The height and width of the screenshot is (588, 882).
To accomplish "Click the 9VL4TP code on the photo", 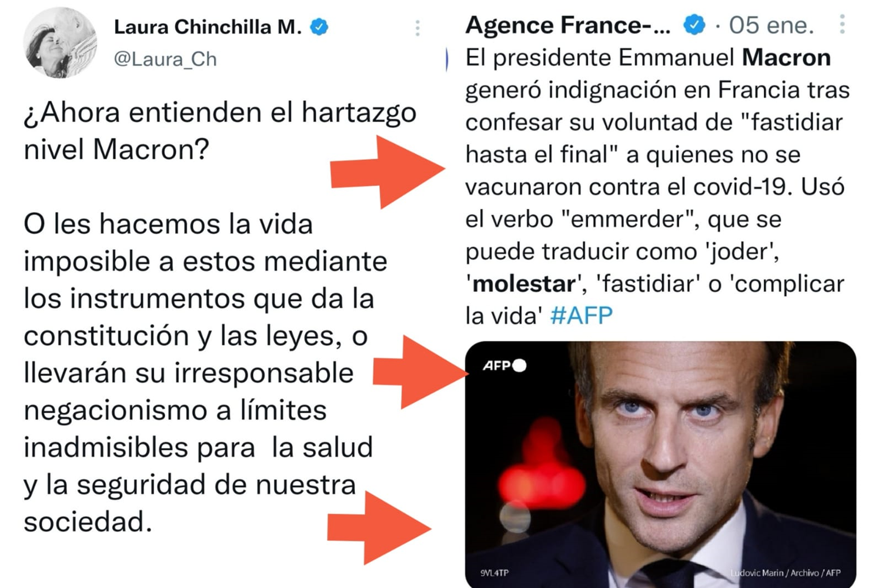I will [x=494, y=573].
